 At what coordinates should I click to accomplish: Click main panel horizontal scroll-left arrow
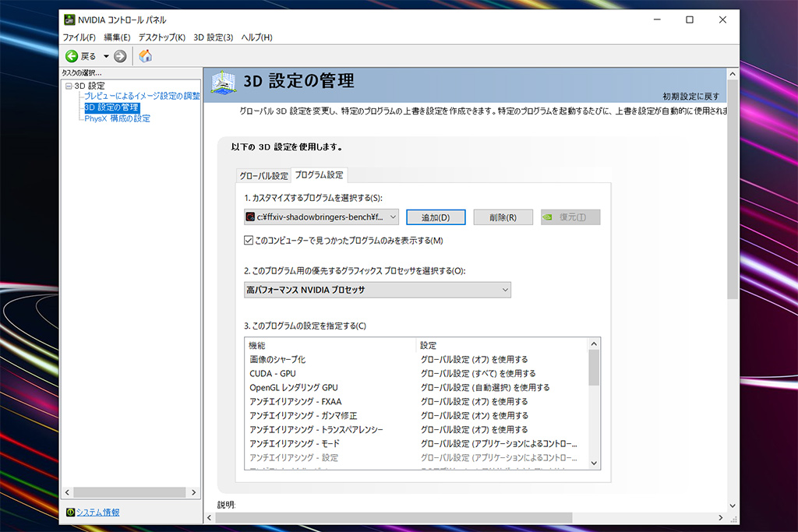(x=209, y=518)
